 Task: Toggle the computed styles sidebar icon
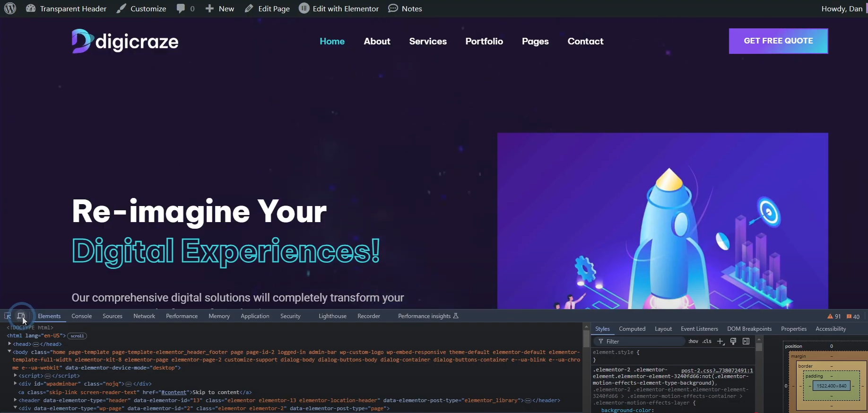(746, 342)
